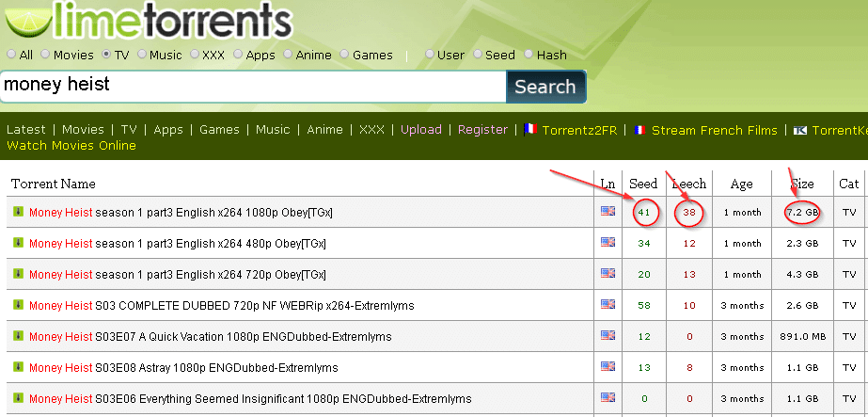Click the 891.0 MB size cell
868x417 pixels.
tap(802, 337)
